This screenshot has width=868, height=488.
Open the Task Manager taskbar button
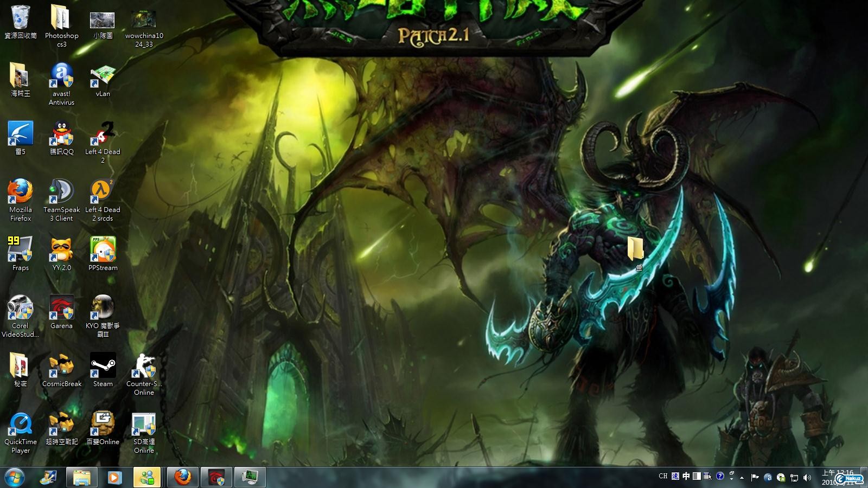(250, 478)
